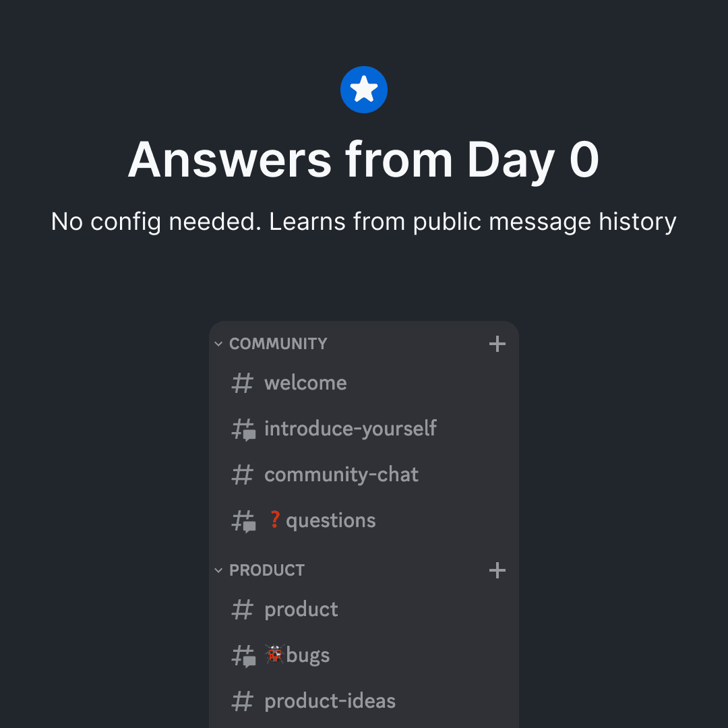Click the ladybug emoji beside bugs
The image size is (728, 728).
click(x=275, y=655)
